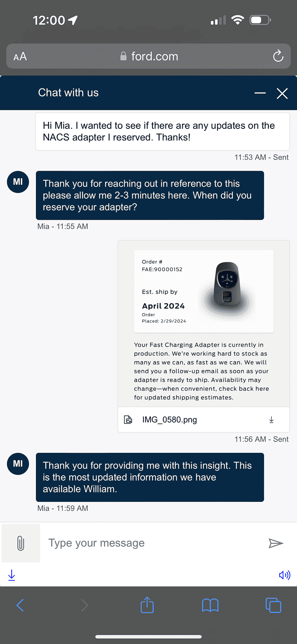Viewport: 297px width, 644px height.
Task: Open Safari text size AA menu
Action: pos(20,57)
